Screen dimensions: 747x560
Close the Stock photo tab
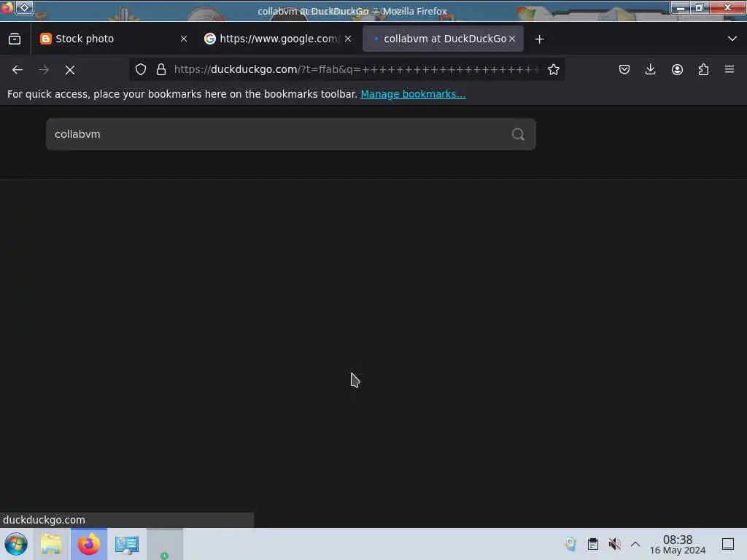point(184,39)
